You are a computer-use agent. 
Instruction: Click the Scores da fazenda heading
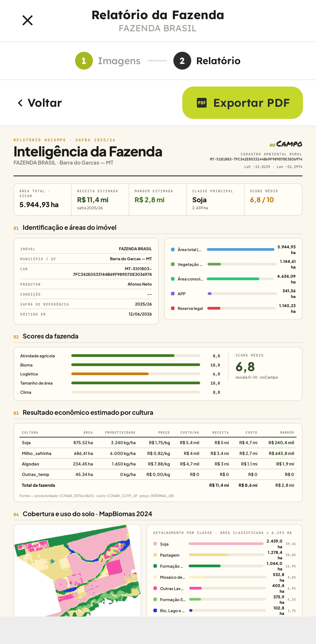tap(51, 336)
